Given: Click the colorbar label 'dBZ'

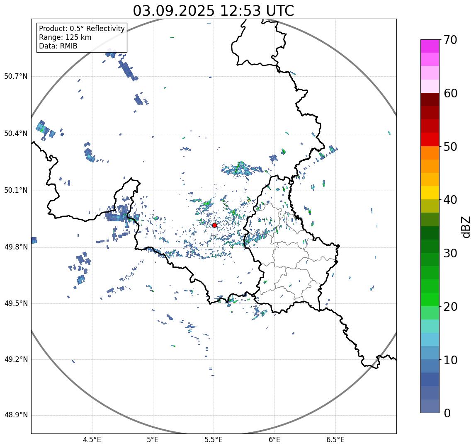Looking at the screenshot, I should [466, 227].
